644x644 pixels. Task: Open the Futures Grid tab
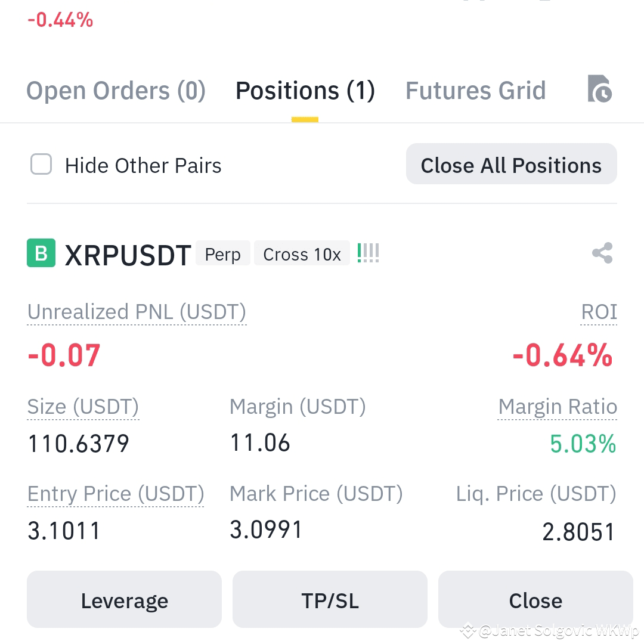point(476,91)
